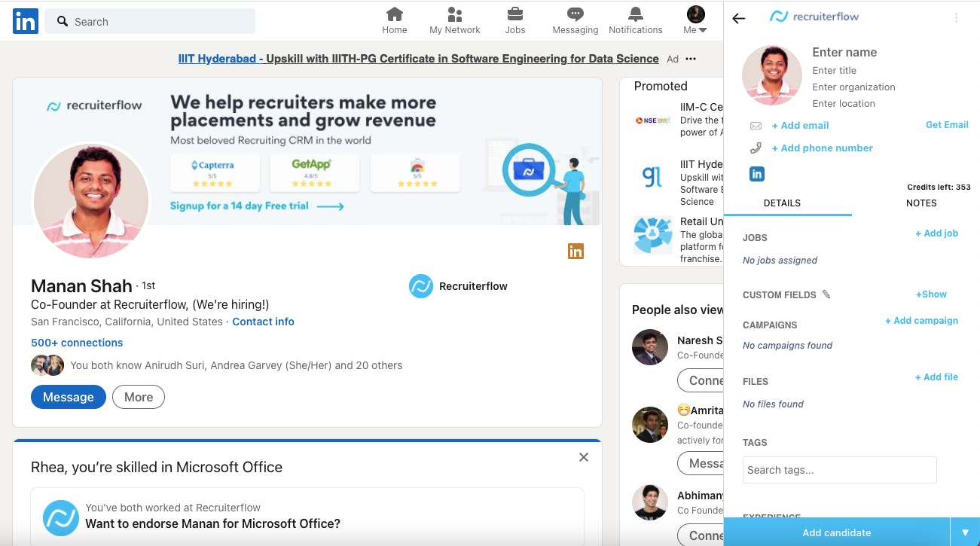This screenshot has height=546, width=980.
Task: Click the Message button on profile
Action: [x=69, y=397]
